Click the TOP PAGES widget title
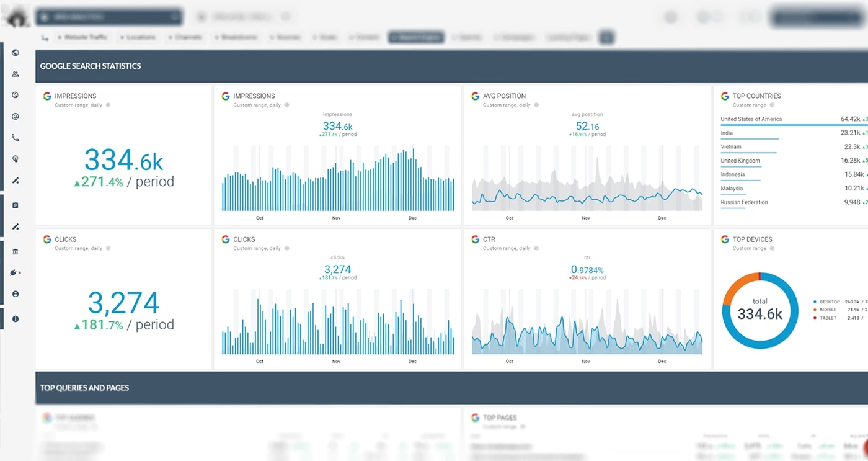 point(500,418)
